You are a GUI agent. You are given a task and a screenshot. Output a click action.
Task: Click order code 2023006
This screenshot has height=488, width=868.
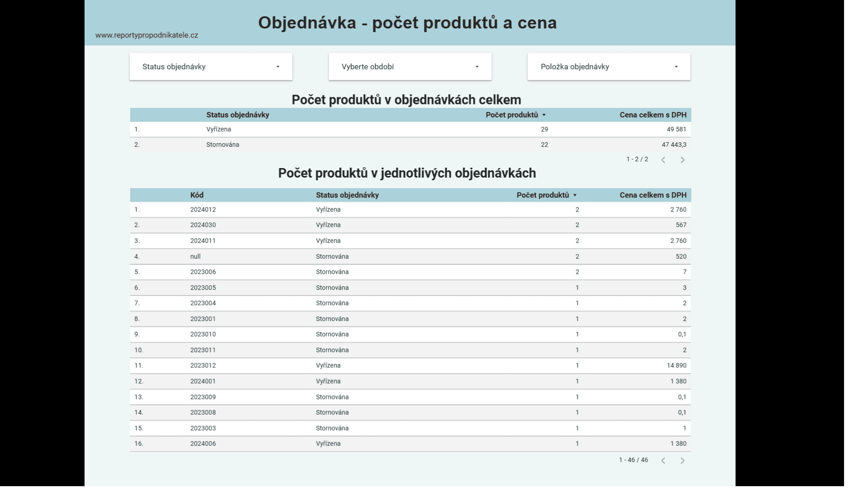[203, 272]
